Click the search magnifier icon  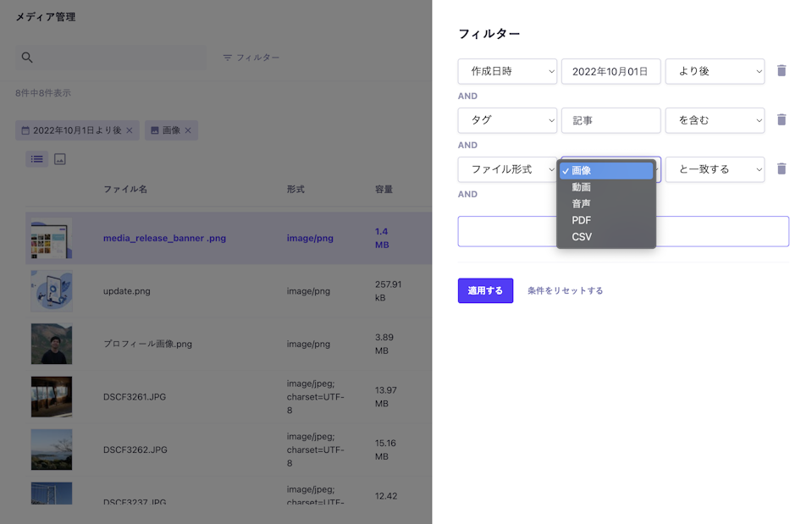point(27,58)
